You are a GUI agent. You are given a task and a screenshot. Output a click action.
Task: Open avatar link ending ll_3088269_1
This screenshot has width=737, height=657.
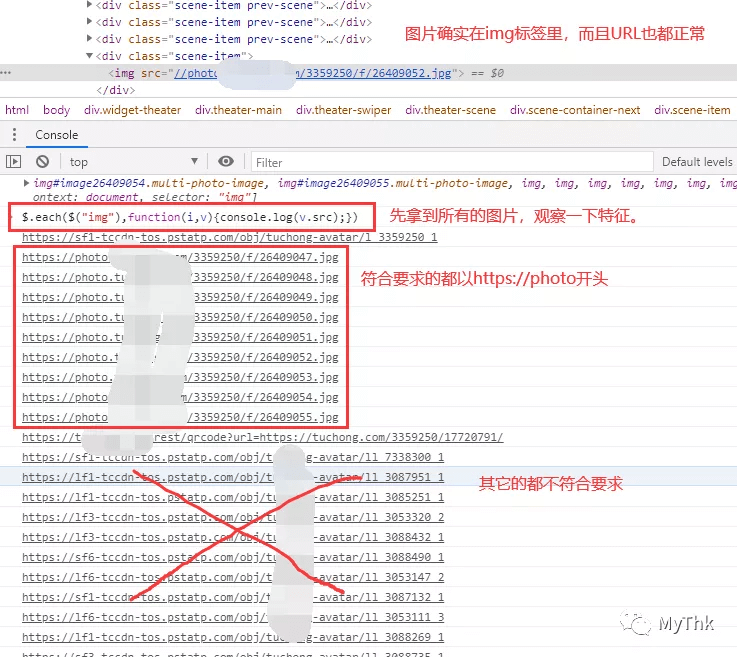tap(233, 637)
